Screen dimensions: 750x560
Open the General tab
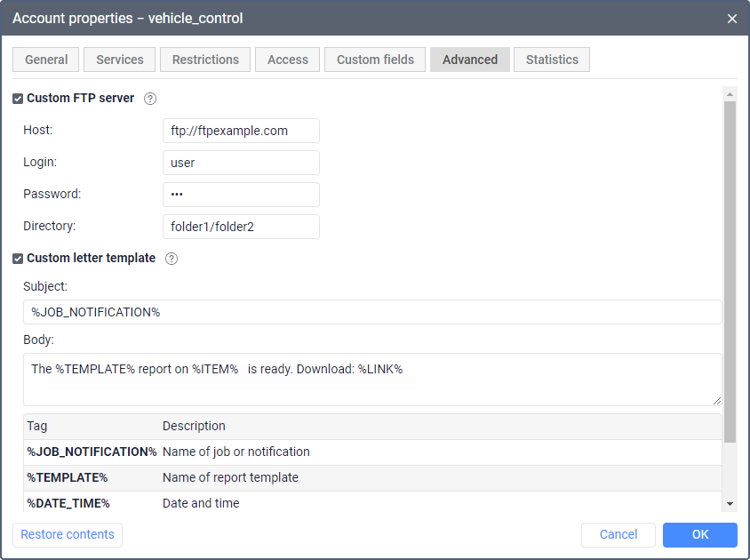tap(46, 60)
